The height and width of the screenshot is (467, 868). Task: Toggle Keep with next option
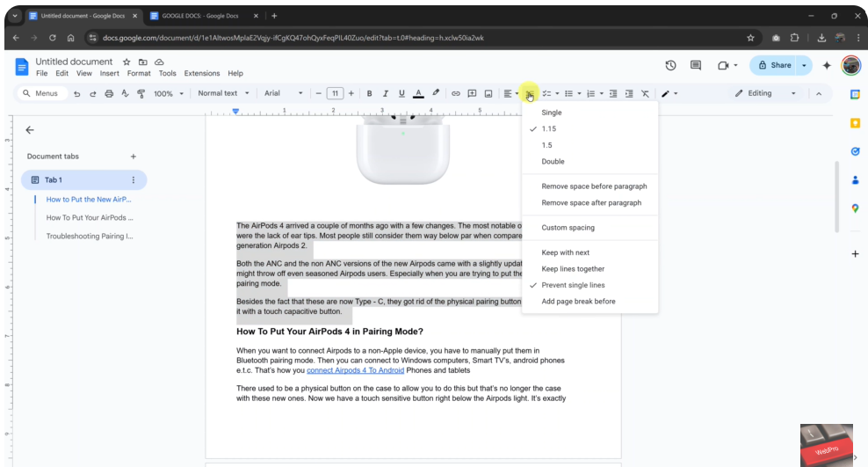point(590,252)
